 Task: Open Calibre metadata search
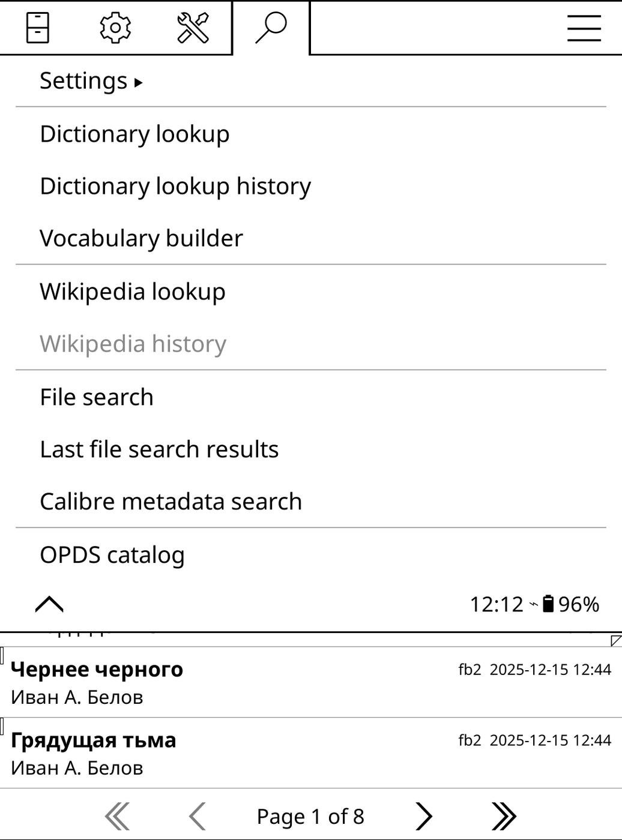click(171, 502)
